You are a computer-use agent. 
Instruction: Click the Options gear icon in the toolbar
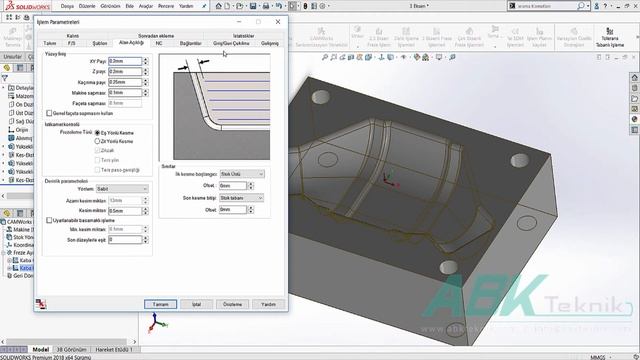[x=322, y=6]
